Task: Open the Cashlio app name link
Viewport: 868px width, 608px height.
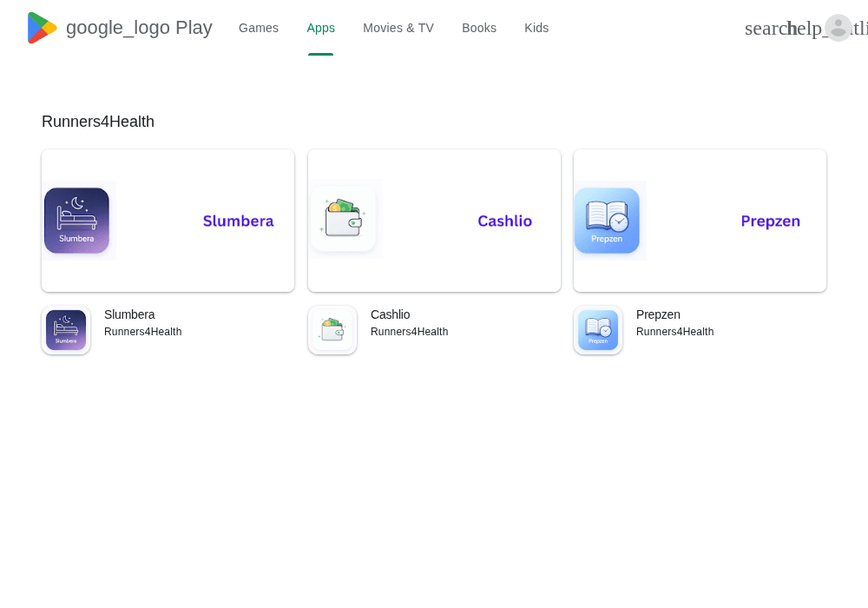Action: pos(391,314)
